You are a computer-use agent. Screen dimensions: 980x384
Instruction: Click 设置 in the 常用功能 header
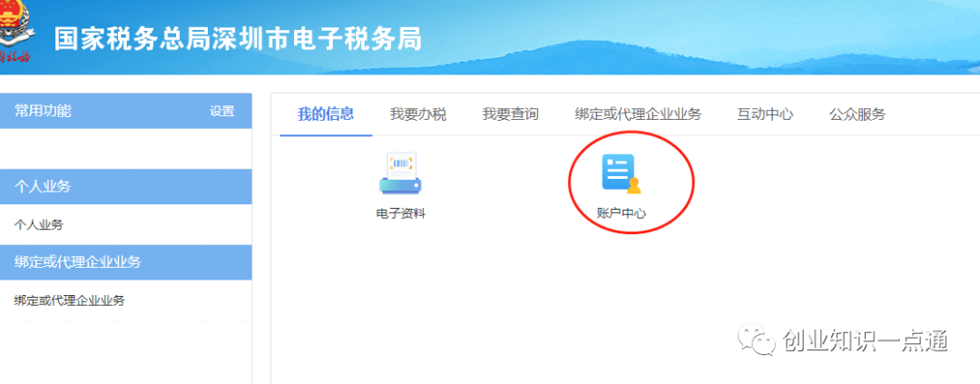pyautogui.click(x=222, y=112)
